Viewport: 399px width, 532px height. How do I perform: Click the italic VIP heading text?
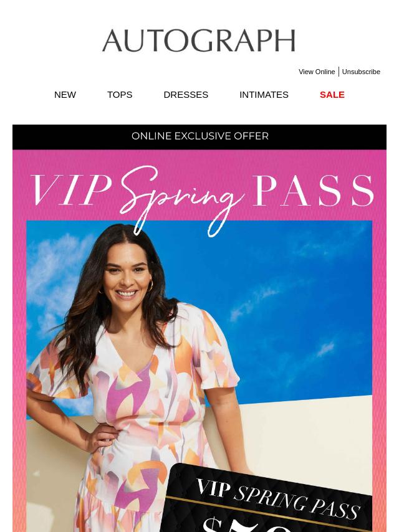(71, 190)
